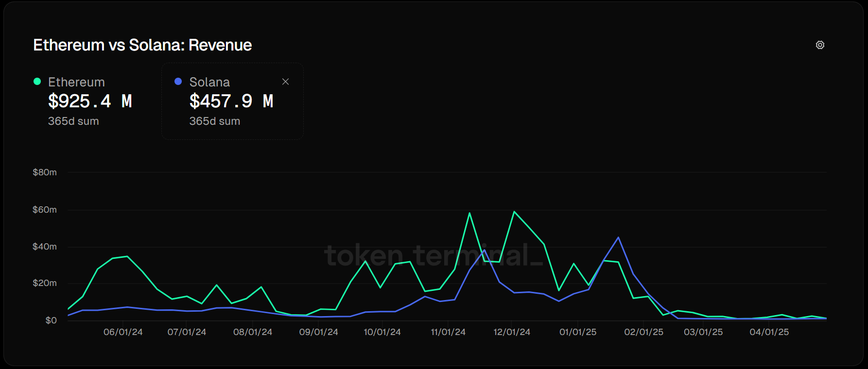Screen dimensions: 868x369
Task: Click the 07/01/24 date label
Action: pos(187,332)
